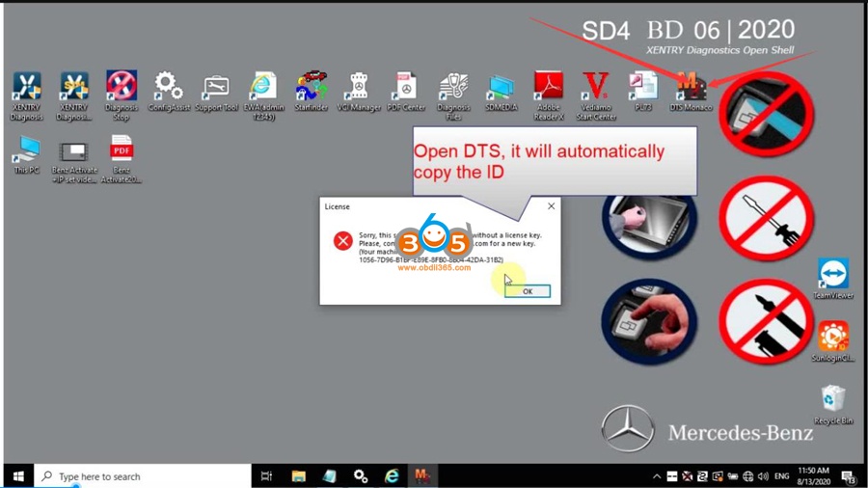Open the Windows Start menu
Screen dimensions: 868x488
point(18,475)
